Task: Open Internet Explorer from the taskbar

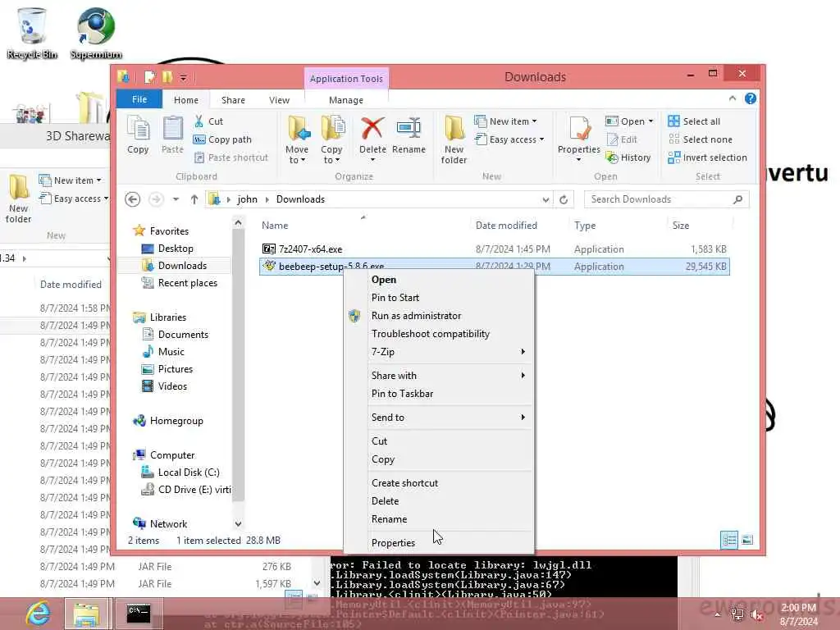Action: pos(38,614)
